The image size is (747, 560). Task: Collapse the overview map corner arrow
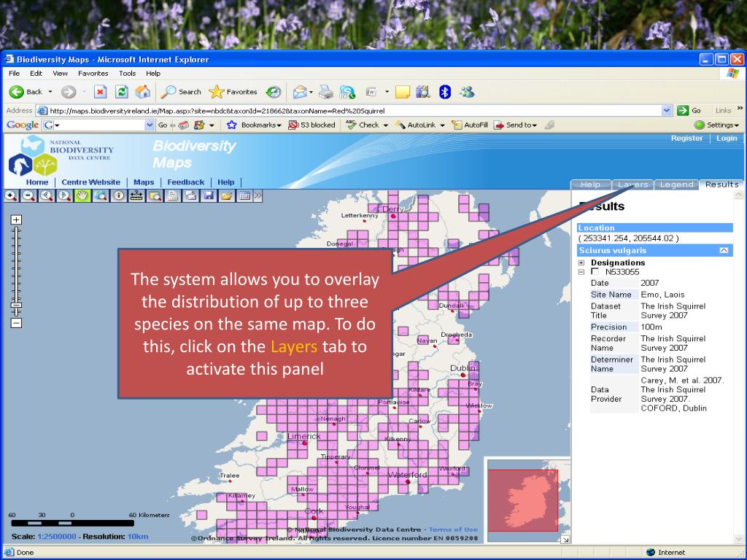(565, 540)
